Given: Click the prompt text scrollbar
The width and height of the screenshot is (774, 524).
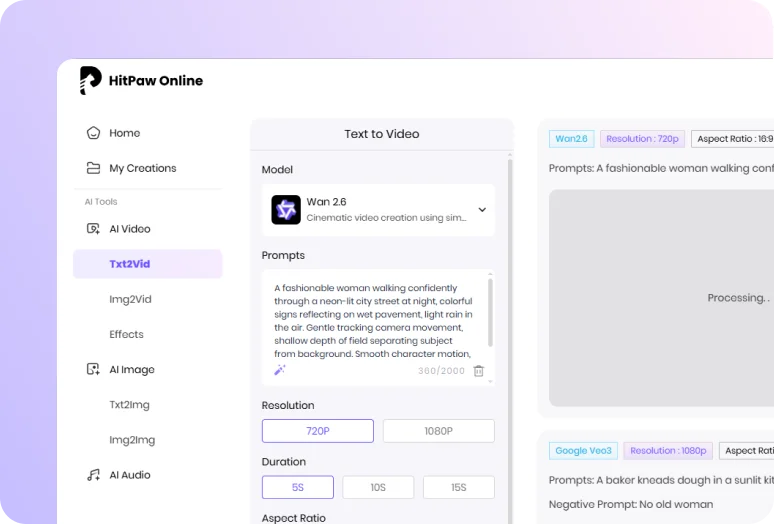Looking at the screenshot, I should [490, 310].
